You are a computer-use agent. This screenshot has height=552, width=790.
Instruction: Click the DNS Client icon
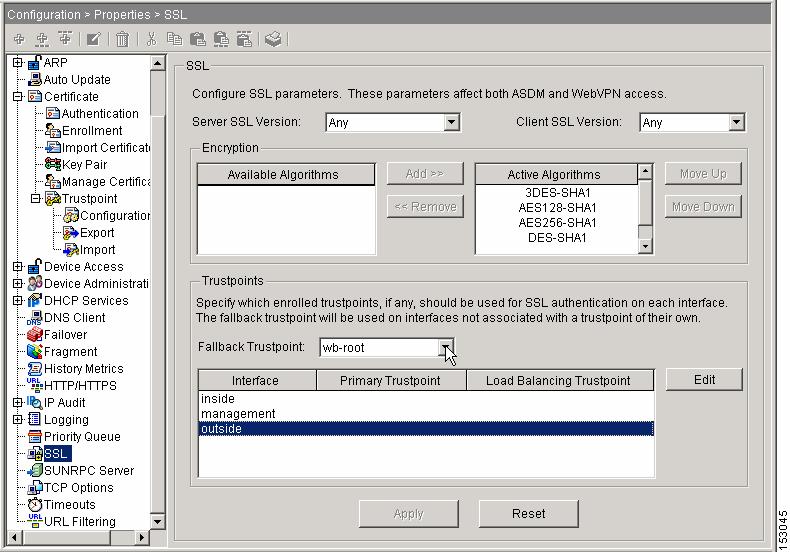(34, 318)
